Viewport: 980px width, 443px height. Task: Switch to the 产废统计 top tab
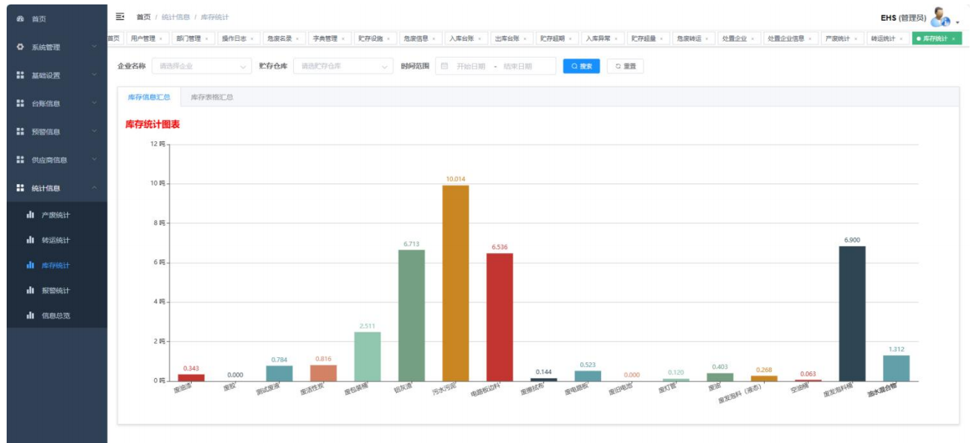[x=842, y=38]
